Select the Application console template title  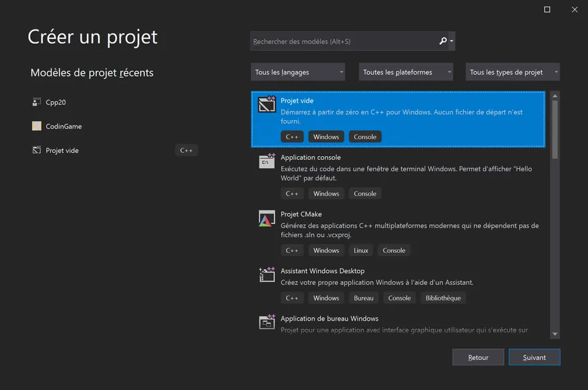tap(310, 157)
